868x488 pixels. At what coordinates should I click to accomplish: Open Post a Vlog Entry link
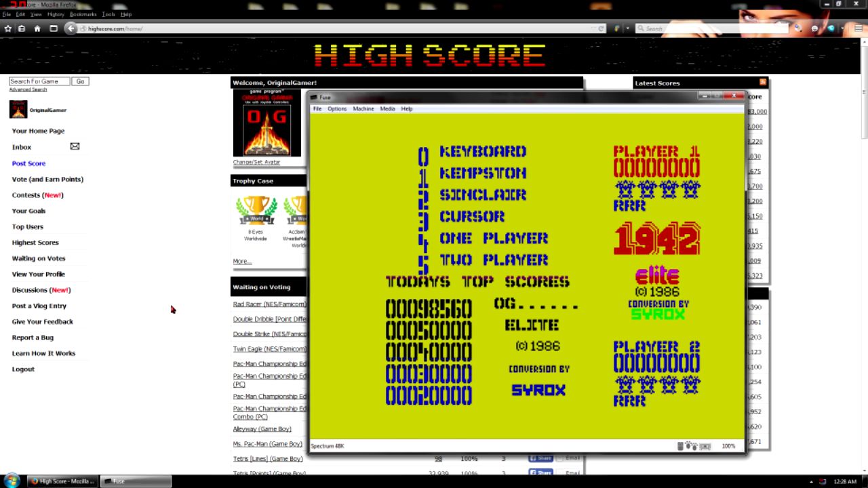tap(39, 306)
